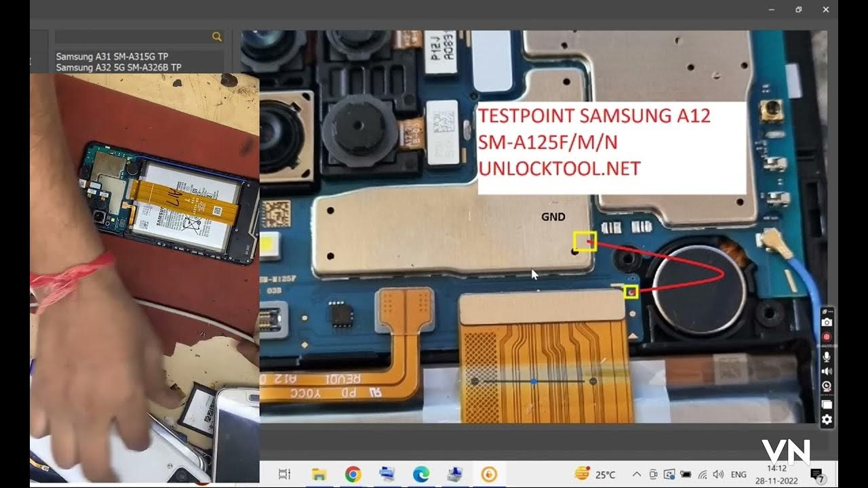
Task: Open File Explorer from the taskbar
Action: coord(319,474)
